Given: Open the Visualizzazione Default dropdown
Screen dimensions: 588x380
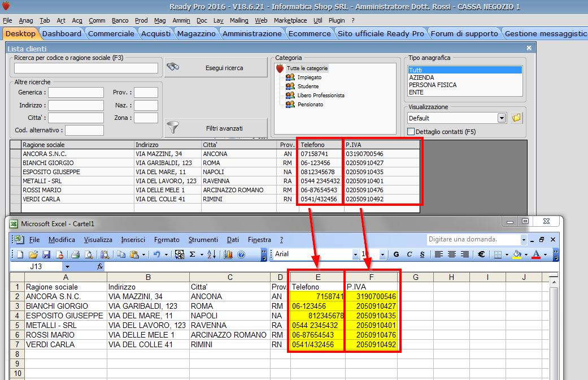Looking at the screenshot, I should click(x=502, y=118).
